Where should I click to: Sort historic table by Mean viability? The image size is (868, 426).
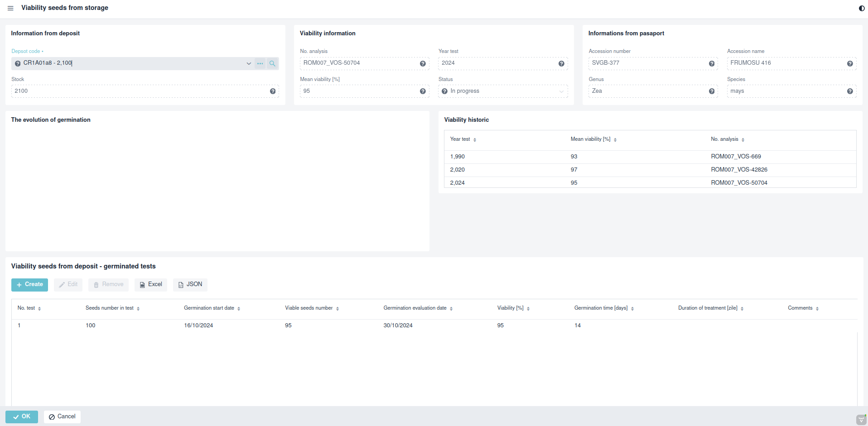615,140
